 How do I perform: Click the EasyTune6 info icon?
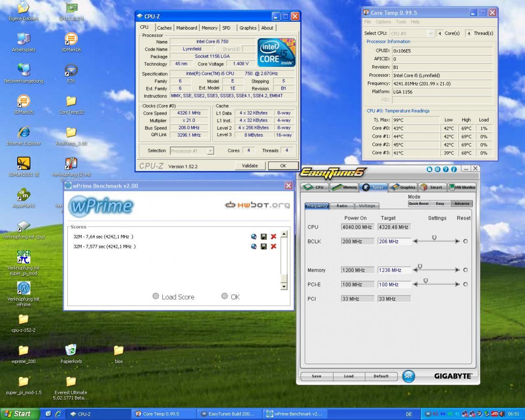click(454, 169)
